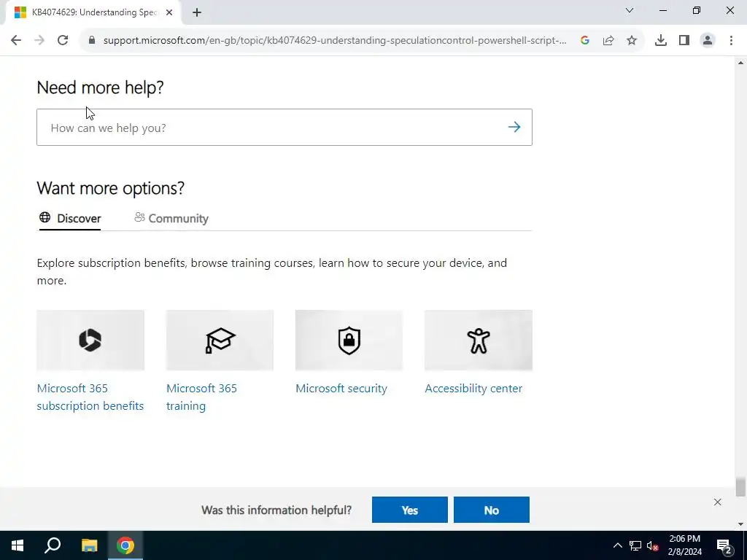The height and width of the screenshot is (560, 747).
Task: Click the forward navigation arrow
Action: [x=39, y=41]
